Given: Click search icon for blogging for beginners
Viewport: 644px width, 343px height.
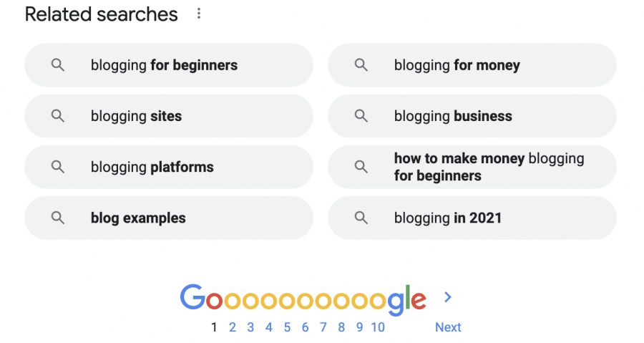Looking at the screenshot, I should point(57,65).
